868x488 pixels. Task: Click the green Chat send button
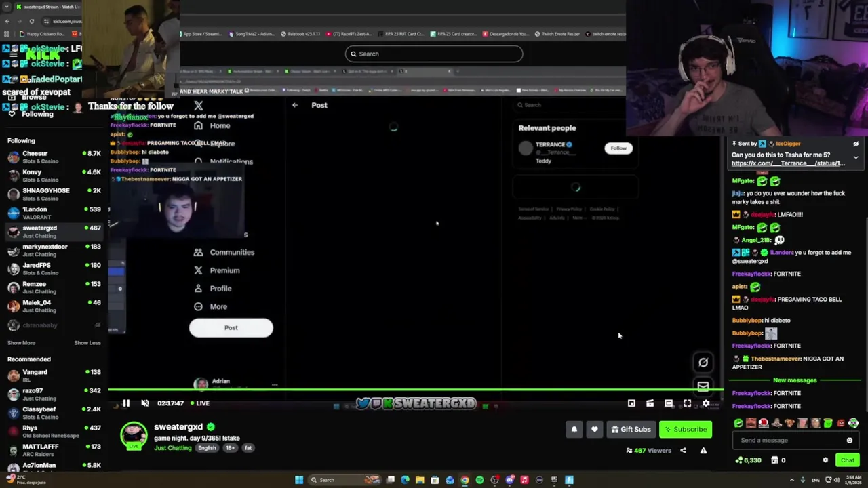pyautogui.click(x=848, y=460)
